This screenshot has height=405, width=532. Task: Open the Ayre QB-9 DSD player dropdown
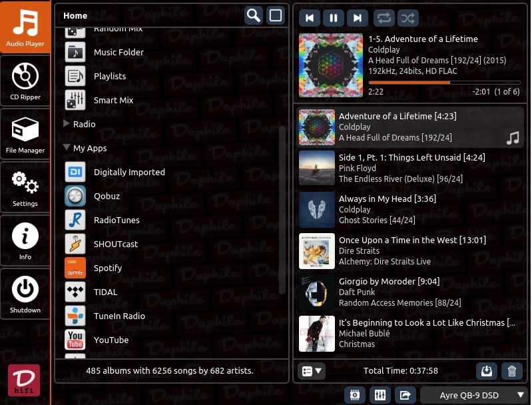(x=473, y=395)
